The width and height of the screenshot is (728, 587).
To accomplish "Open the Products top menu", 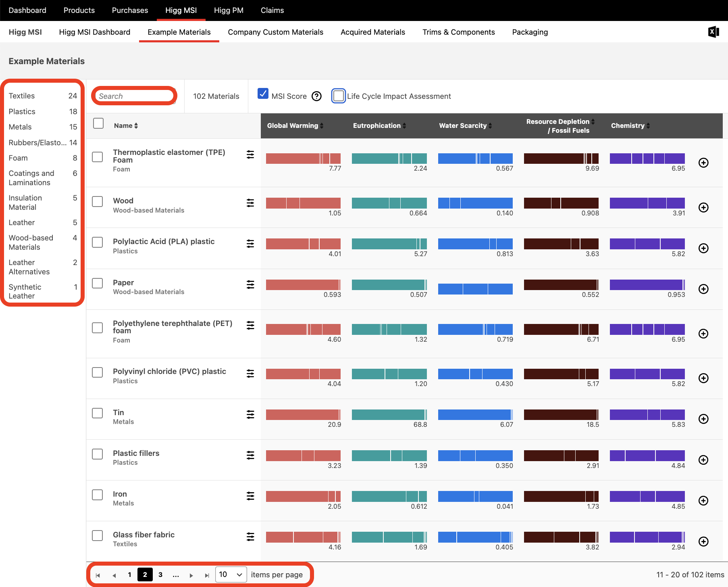I will [x=79, y=10].
